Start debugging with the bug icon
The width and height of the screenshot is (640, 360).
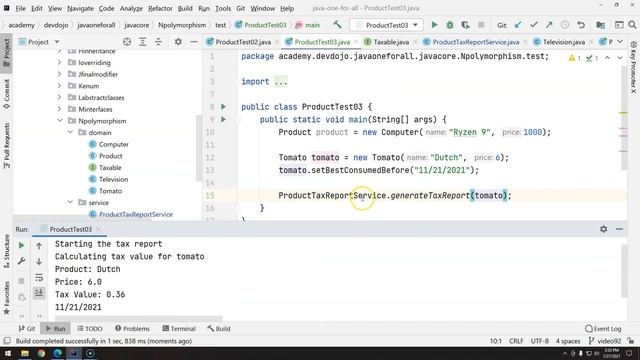point(450,25)
